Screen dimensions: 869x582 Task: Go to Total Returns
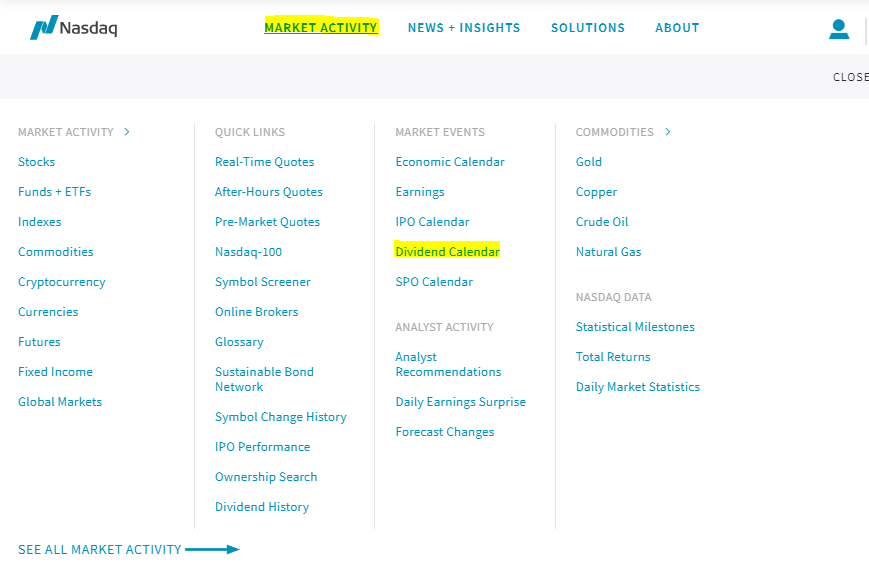[x=613, y=357]
